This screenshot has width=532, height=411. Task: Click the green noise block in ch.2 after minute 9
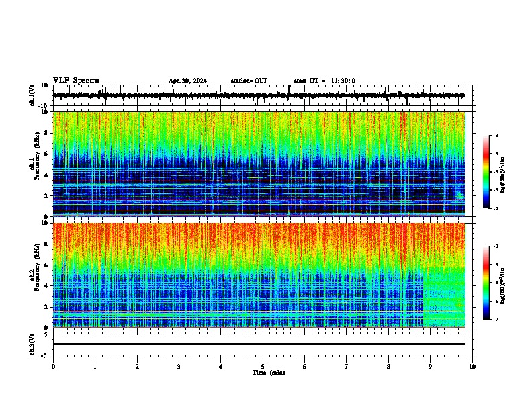click(444, 297)
